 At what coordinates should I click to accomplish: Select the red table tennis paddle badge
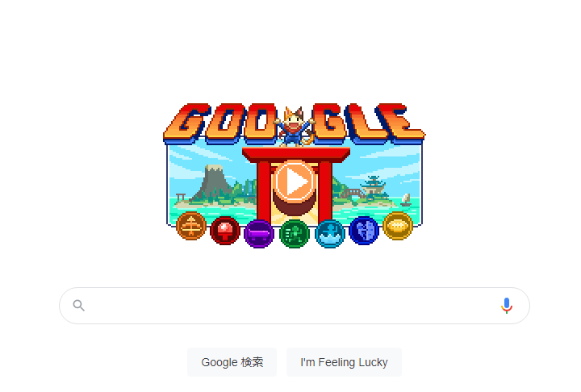pyautogui.click(x=225, y=231)
